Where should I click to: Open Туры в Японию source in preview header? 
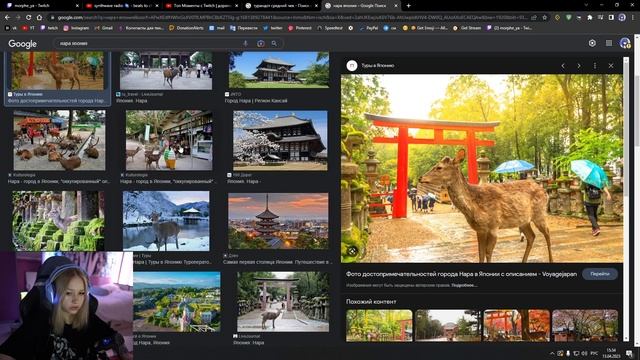coord(378,65)
